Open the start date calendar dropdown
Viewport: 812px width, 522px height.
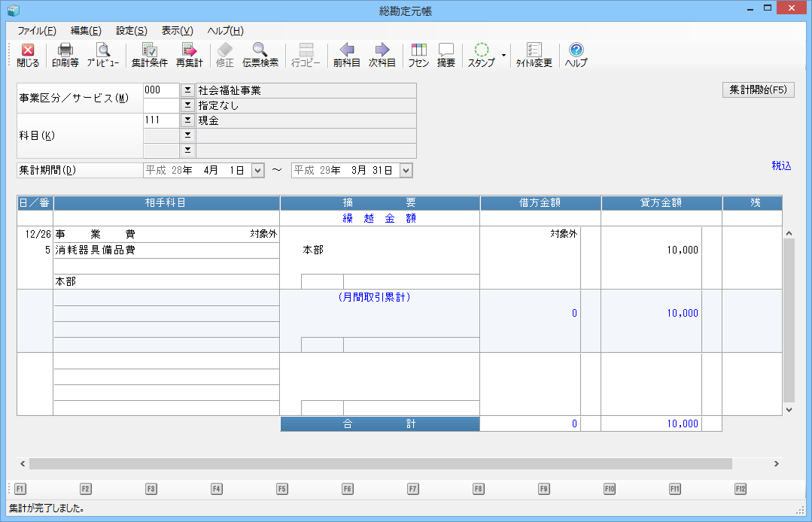(257, 171)
